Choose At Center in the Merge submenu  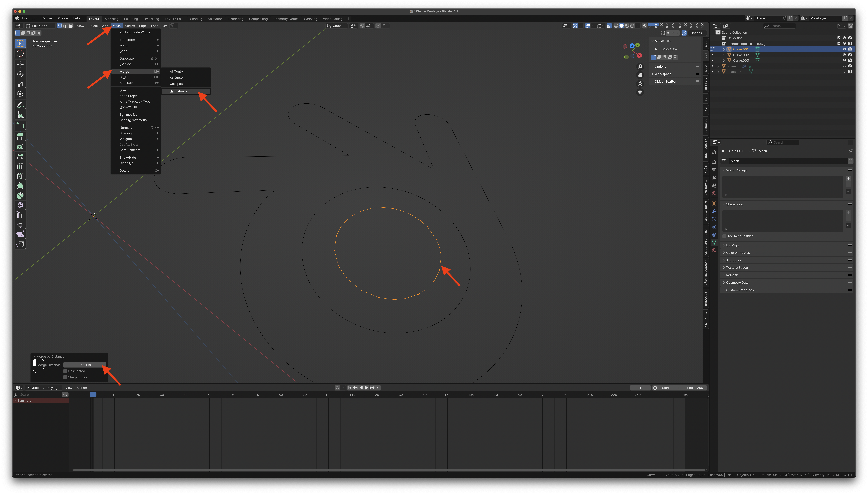186,72
